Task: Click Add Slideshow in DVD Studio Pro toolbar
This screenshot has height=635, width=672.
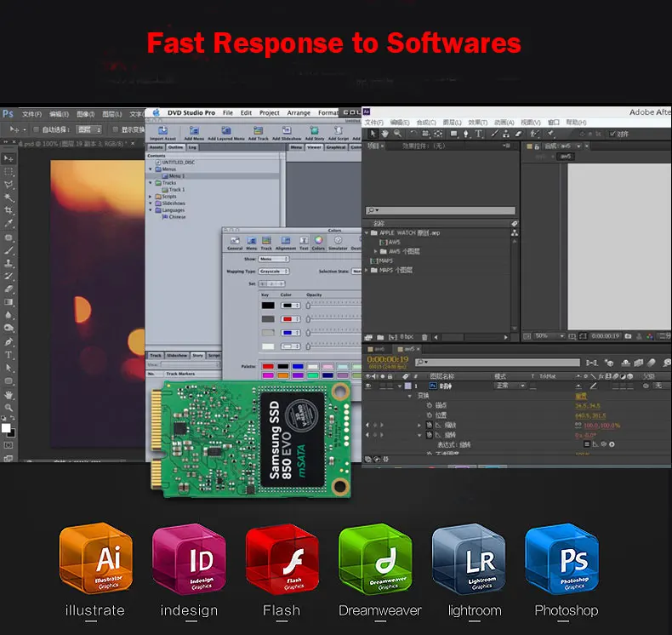Action: tap(287, 134)
